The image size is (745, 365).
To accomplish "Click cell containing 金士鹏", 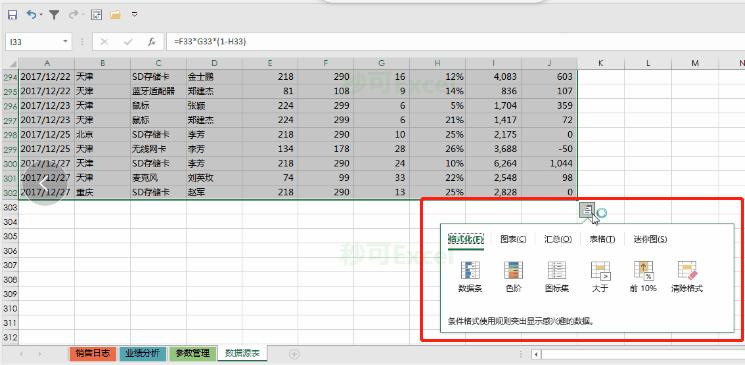I will [214, 77].
